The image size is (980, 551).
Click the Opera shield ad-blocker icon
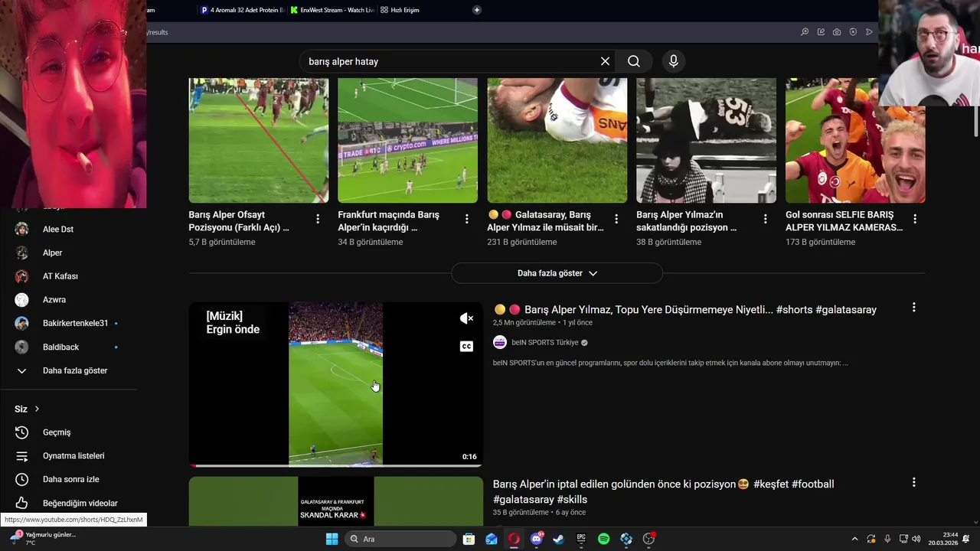coord(853,32)
